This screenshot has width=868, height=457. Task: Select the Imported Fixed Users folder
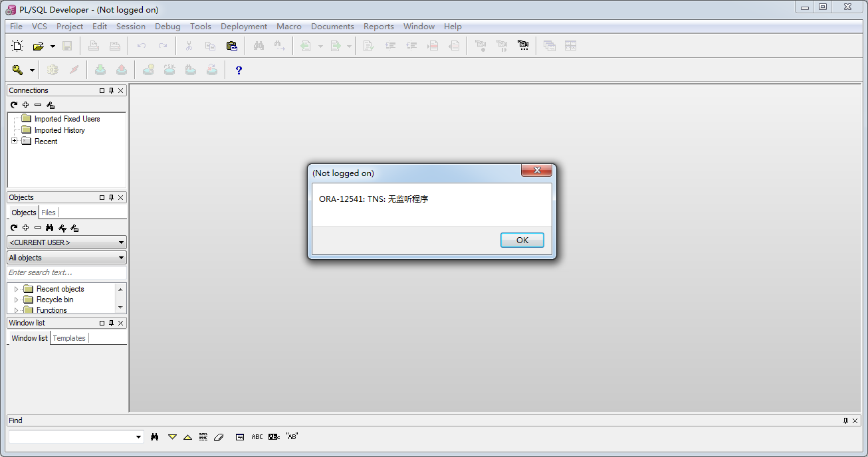pos(67,119)
